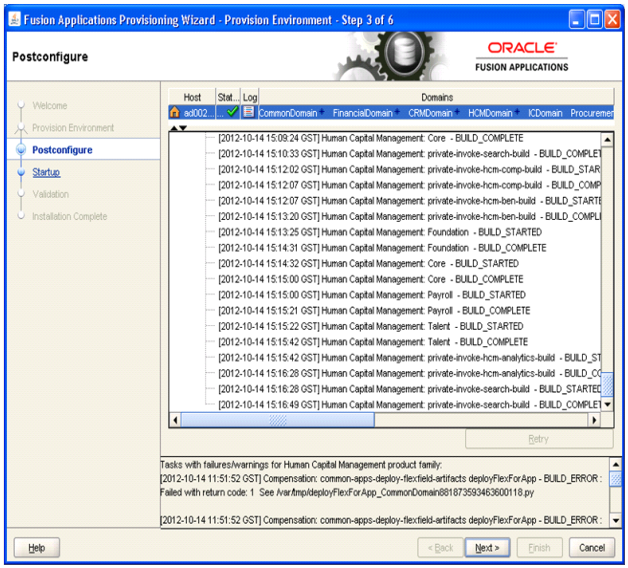Select ICDomain in the Domains column
Viewport: 628px width, 568px height.
pyautogui.click(x=545, y=113)
